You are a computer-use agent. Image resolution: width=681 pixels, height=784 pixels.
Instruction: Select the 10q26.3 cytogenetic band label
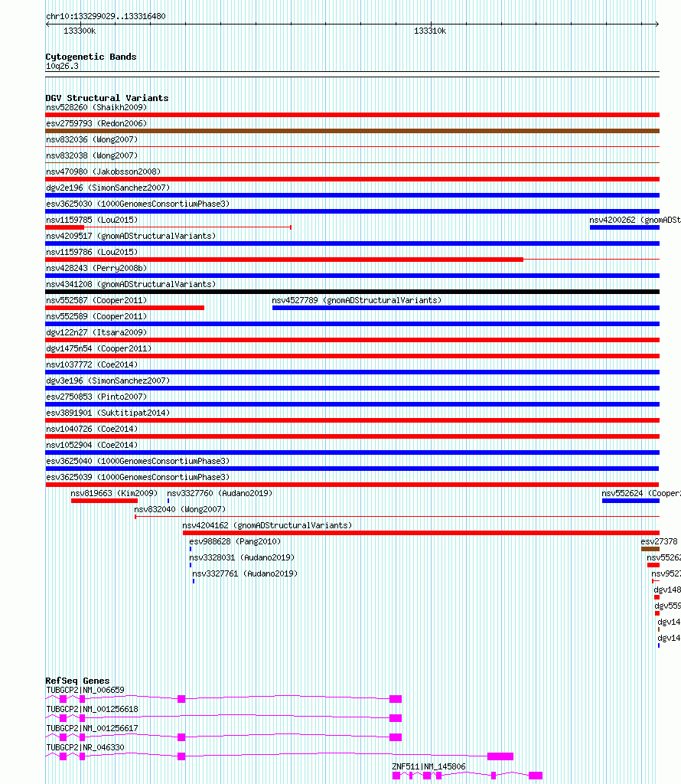tap(62, 66)
